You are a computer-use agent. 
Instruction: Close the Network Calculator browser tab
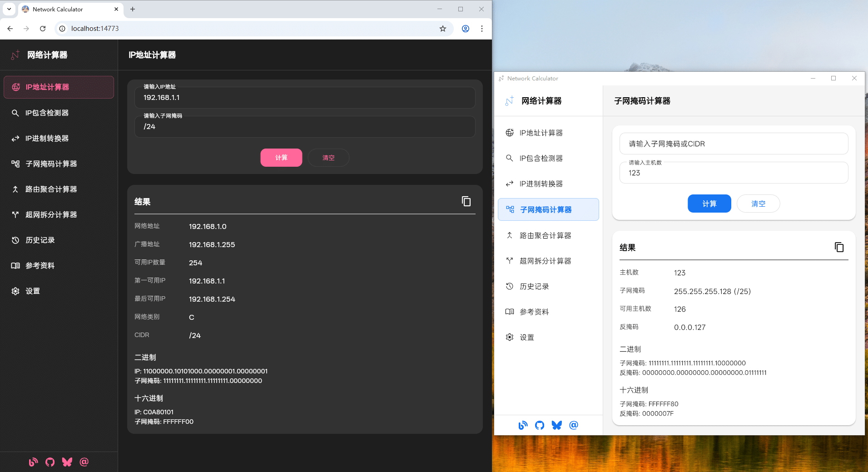coord(116,9)
